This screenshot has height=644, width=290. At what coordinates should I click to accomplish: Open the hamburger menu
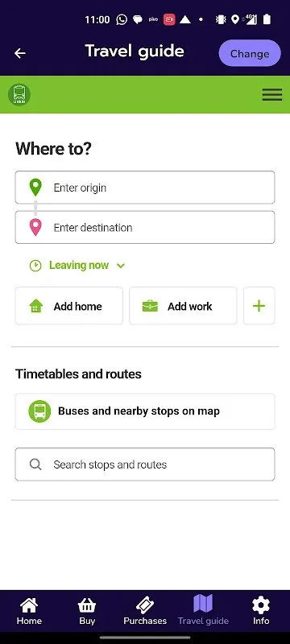(x=272, y=94)
